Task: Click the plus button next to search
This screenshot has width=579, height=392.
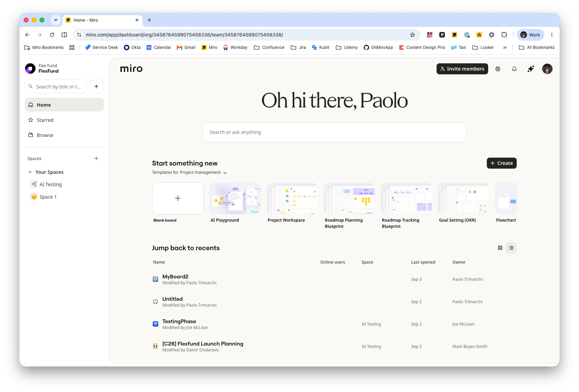Action: point(96,86)
